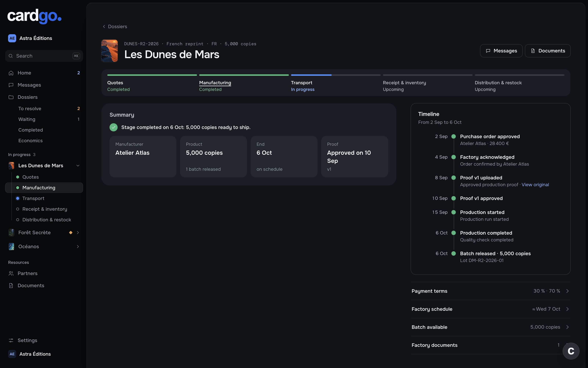Image resolution: width=588 pixels, height=368 pixels.
Task: Click the AE workspace badge at top
Action: tap(12, 38)
